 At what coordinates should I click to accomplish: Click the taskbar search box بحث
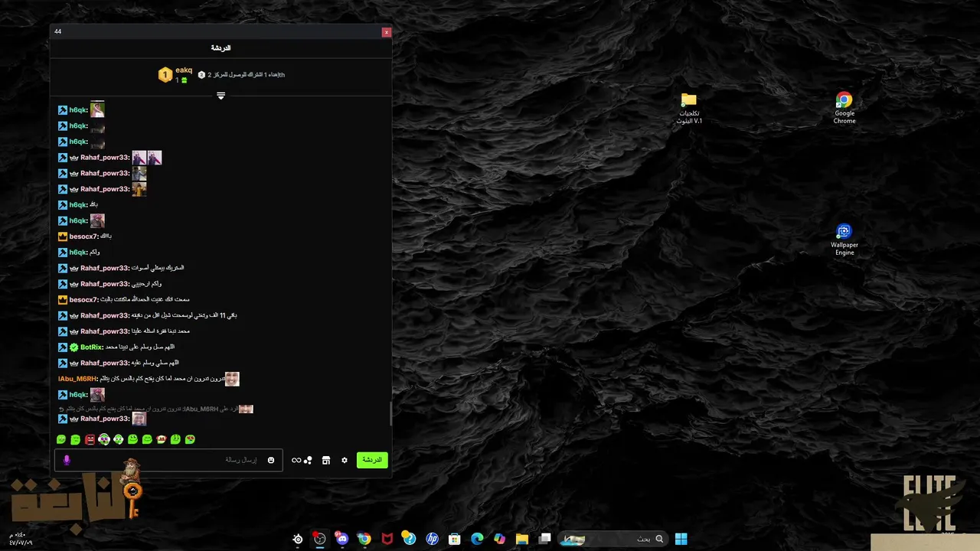[613, 539]
